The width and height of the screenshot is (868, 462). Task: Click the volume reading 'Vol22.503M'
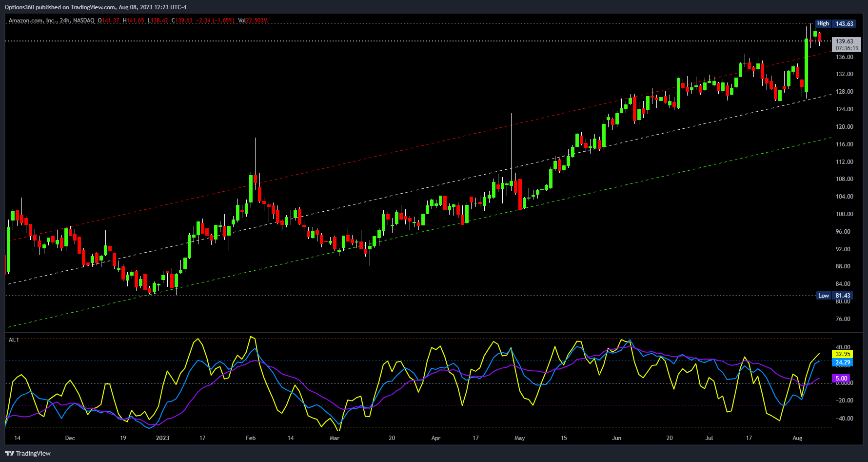point(253,20)
